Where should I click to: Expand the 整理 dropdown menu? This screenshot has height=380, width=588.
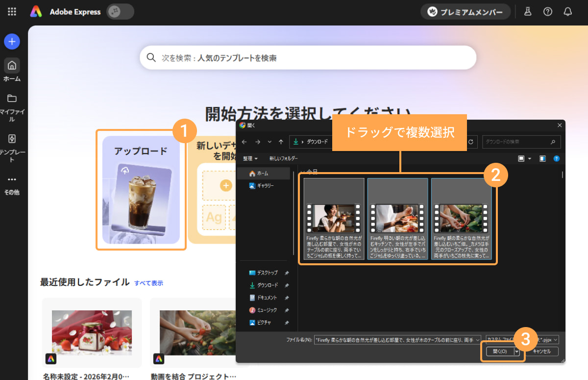(x=250, y=158)
